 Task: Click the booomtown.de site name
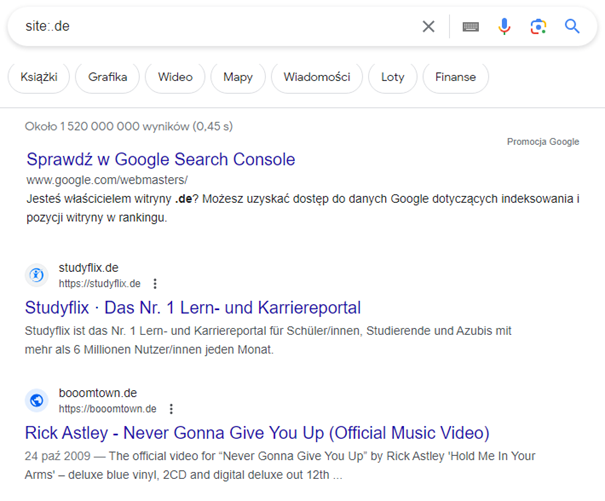98,393
